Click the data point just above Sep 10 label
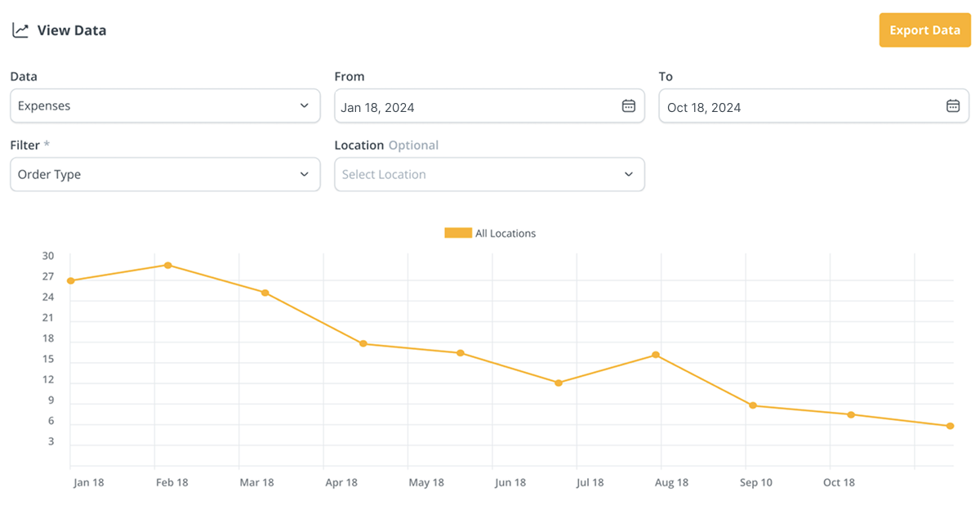 753,405
